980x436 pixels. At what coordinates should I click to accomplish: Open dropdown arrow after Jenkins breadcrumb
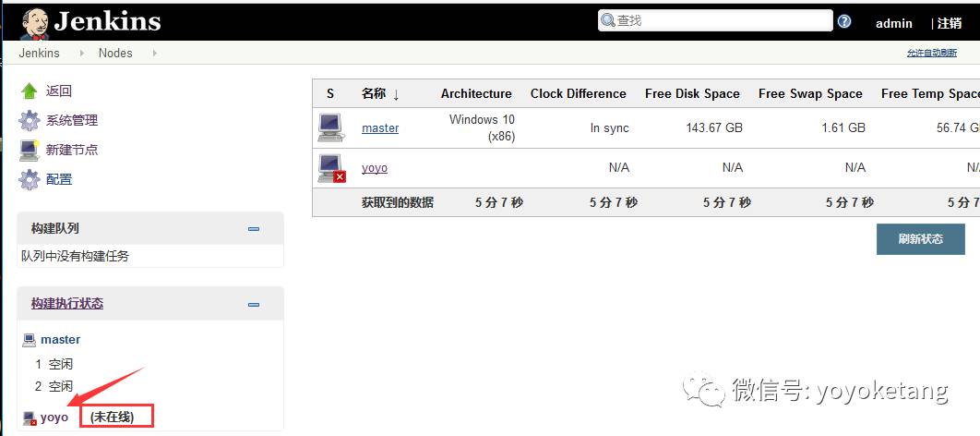pyautogui.click(x=82, y=54)
